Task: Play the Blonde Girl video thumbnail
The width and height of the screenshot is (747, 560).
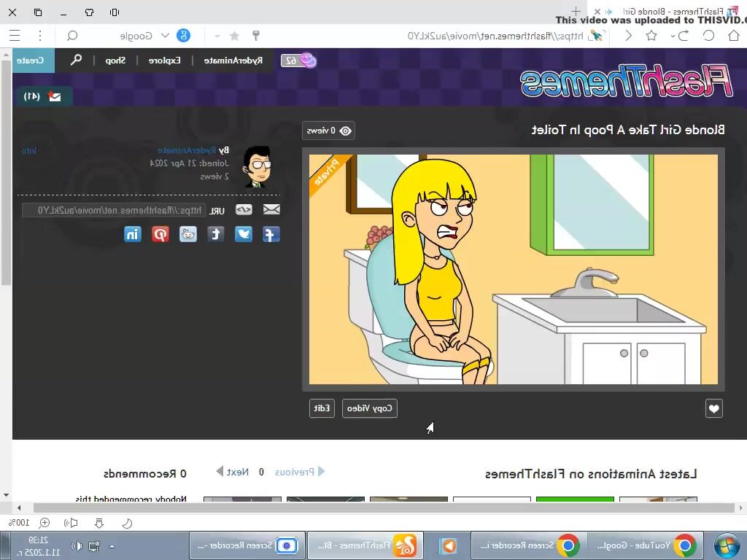Action: click(513, 269)
